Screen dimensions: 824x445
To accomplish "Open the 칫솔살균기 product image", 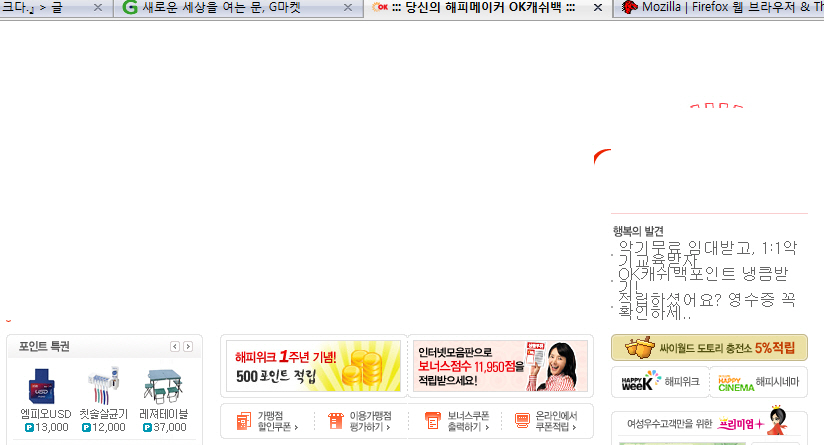I will pos(104,386).
